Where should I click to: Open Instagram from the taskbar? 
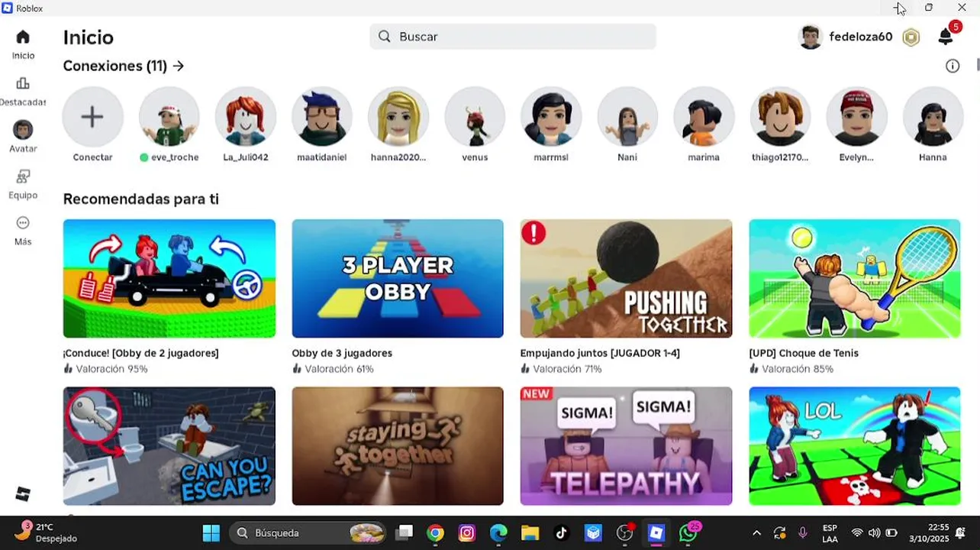click(467, 532)
